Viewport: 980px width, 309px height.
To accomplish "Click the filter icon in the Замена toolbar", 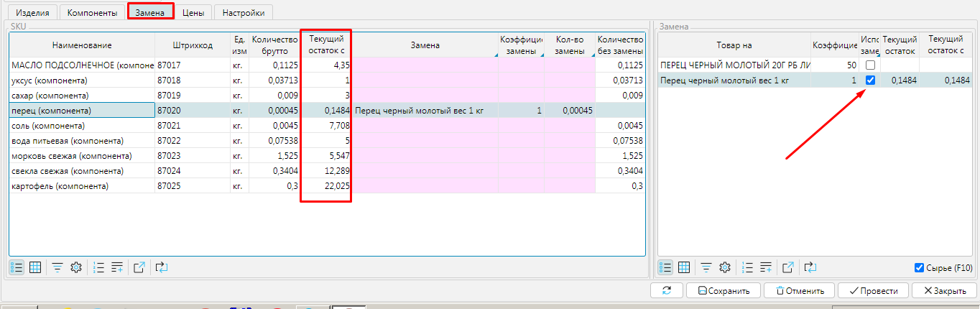I will coord(706,267).
